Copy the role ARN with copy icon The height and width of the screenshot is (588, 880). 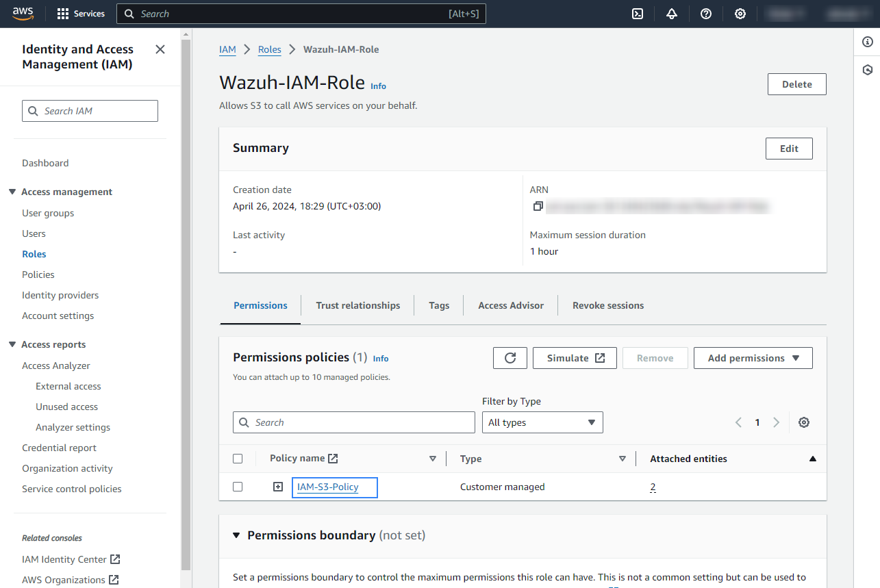pos(538,206)
